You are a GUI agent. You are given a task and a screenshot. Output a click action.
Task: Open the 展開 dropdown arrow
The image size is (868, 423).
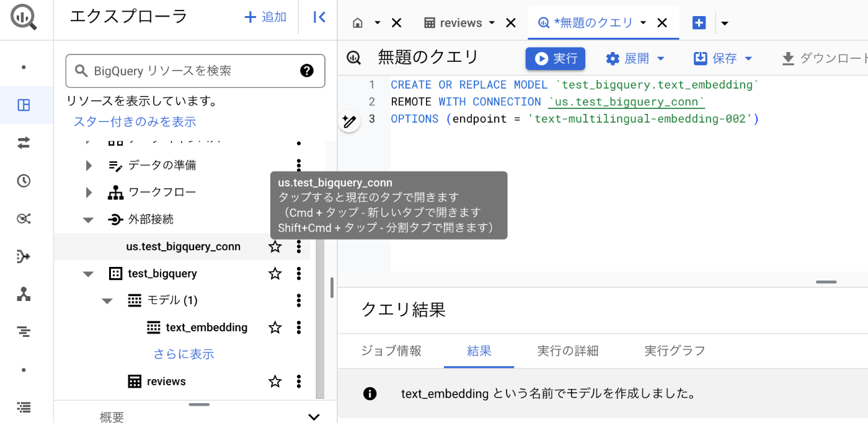click(660, 58)
